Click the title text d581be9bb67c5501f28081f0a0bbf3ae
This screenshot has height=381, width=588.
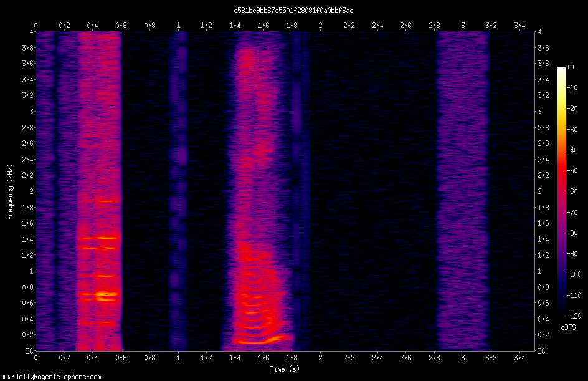point(293,11)
